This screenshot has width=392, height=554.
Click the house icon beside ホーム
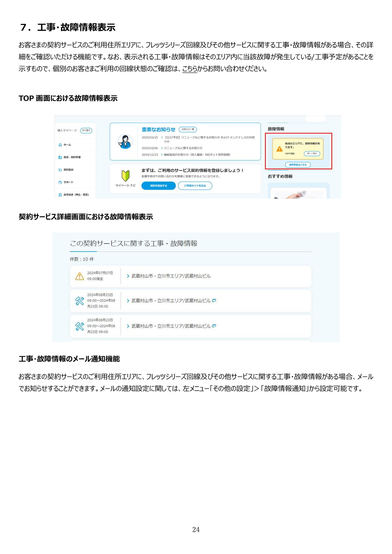click(60, 145)
